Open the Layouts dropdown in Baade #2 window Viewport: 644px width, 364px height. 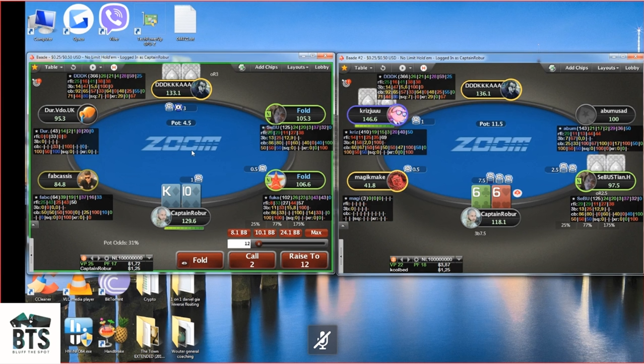[x=608, y=68]
